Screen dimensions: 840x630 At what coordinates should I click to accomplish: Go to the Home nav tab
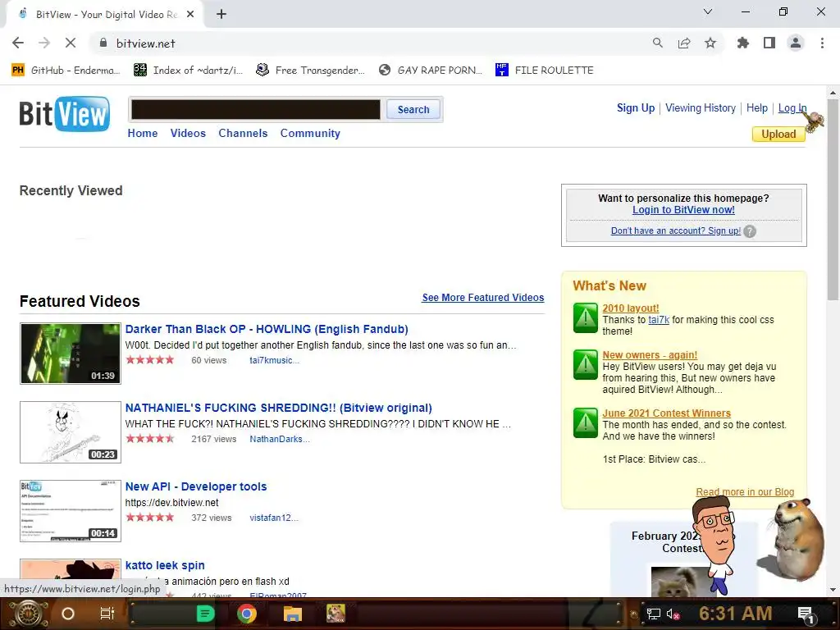click(x=143, y=134)
